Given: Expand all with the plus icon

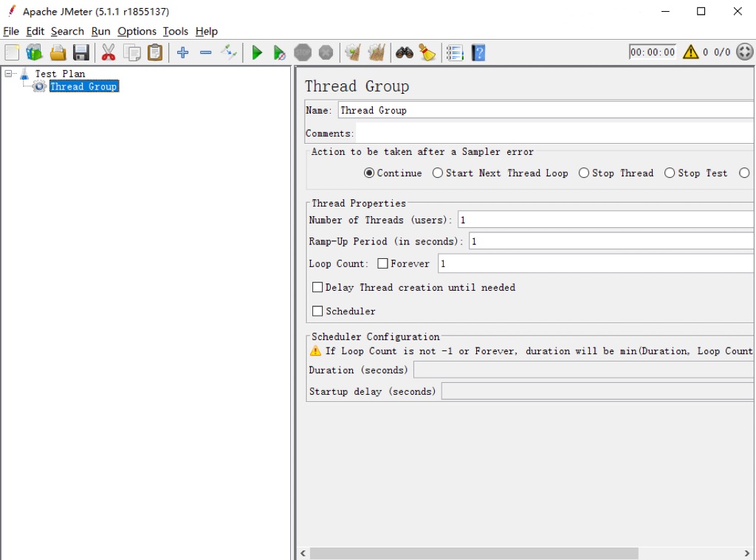Looking at the screenshot, I should click(x=183, y=52).
